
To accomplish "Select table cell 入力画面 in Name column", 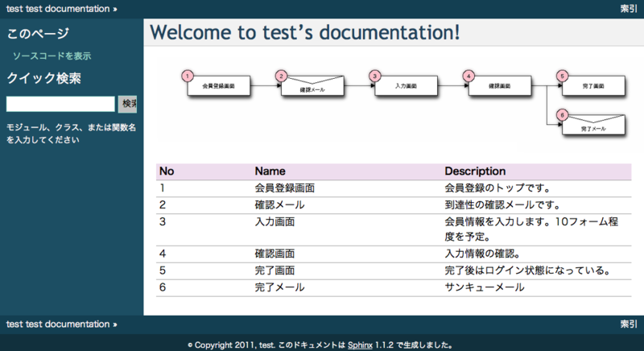I will pos(275,221).
